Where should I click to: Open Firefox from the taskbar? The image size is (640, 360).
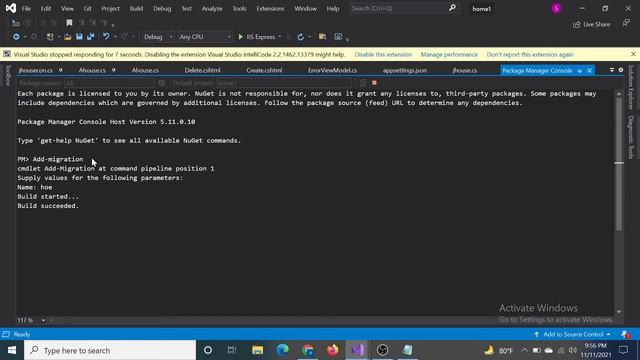coord(333,350)
